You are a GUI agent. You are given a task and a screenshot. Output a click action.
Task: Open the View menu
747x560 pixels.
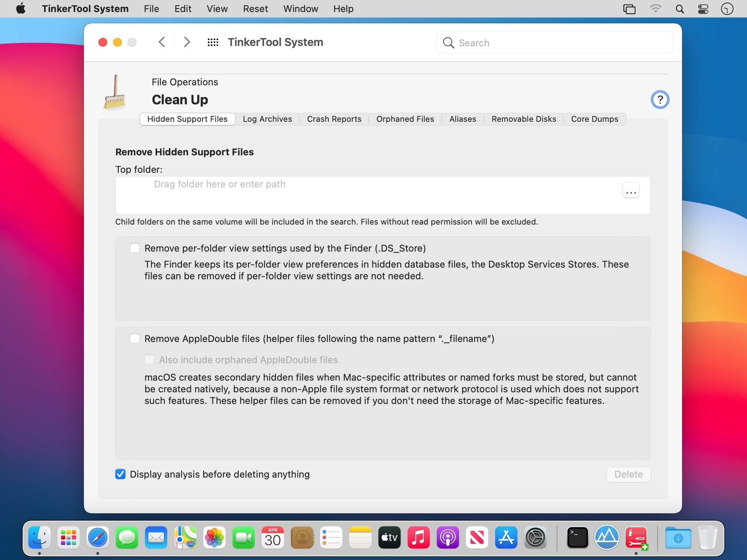point(217,9)
